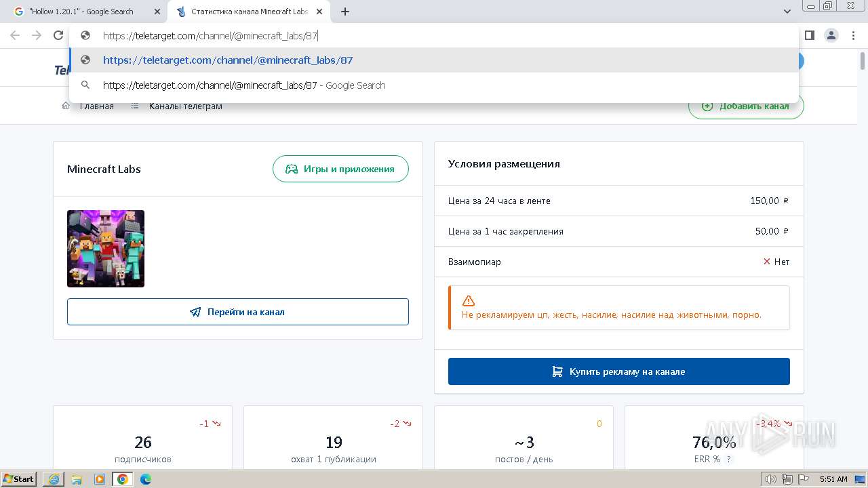Select the teletarget.com URL autocomplete suggestion
Image resolution: width=868 pixels, height=488 pixels.
point(434,60)
